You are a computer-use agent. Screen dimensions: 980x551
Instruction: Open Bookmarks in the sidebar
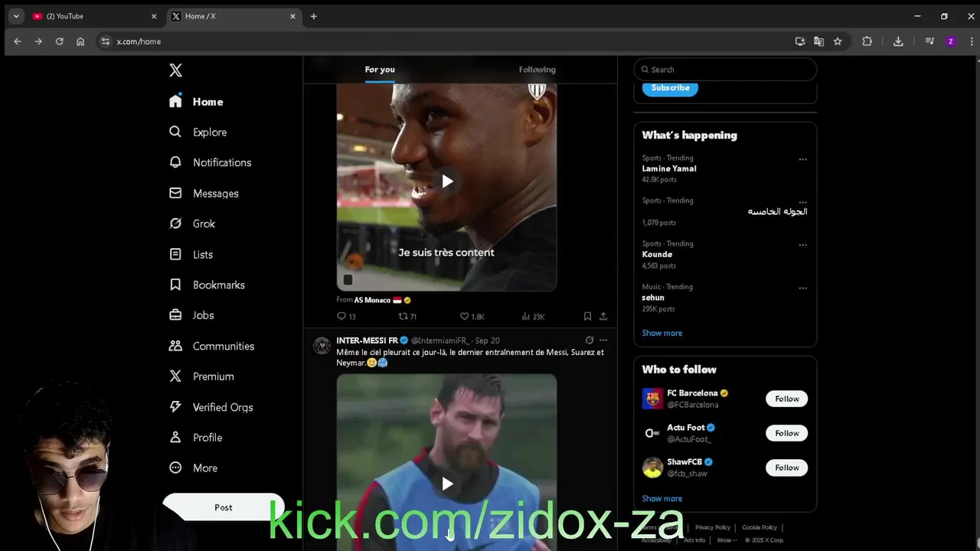pyautogui.click(x=207, y=285)
